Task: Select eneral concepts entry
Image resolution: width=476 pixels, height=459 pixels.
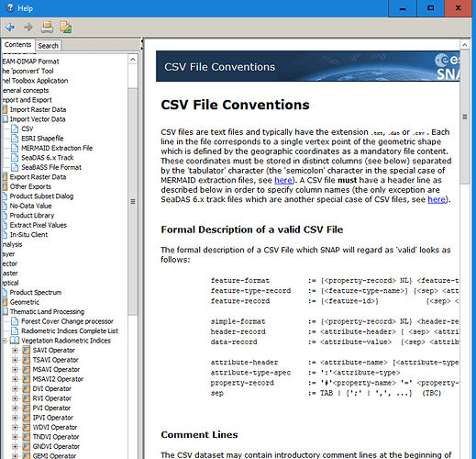Action: click(x=26, y=90)
